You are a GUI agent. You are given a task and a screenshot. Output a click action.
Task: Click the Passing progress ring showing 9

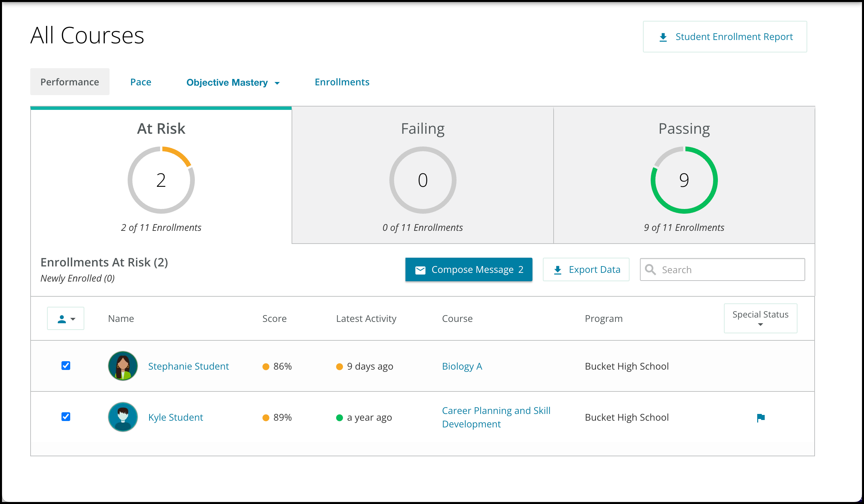click(x=684, y=180)
